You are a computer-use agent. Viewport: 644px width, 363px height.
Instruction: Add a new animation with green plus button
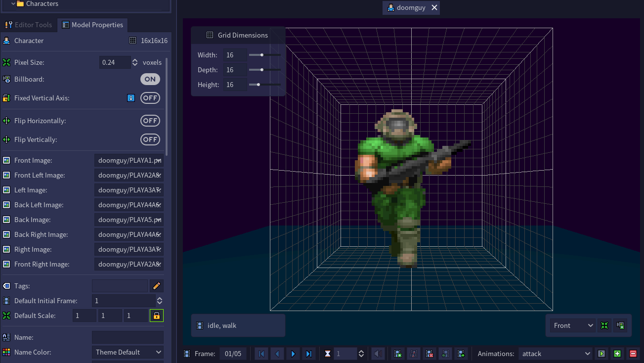point(617,354)
